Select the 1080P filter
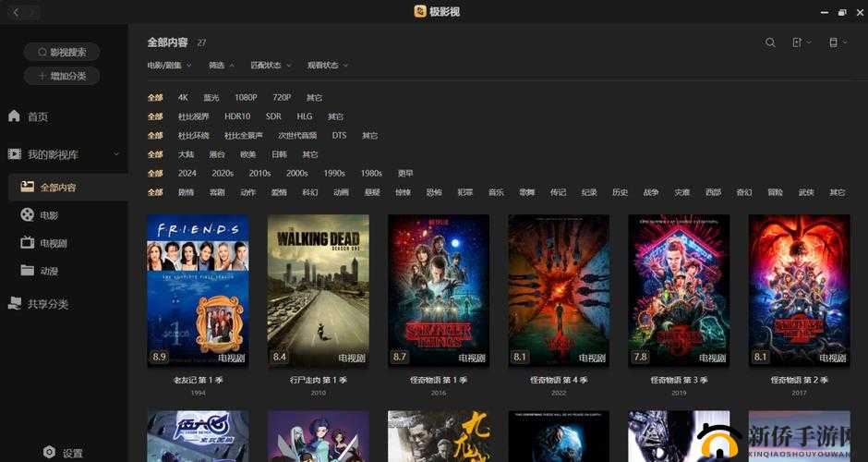Image resolution: width=868 pixels, height=462 pixels. click(246, 98)
